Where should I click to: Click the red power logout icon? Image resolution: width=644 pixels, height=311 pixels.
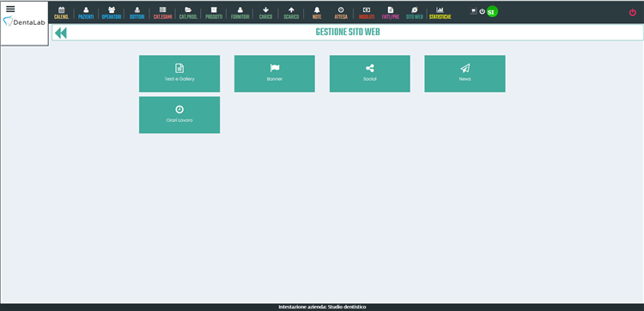[633, 12]
